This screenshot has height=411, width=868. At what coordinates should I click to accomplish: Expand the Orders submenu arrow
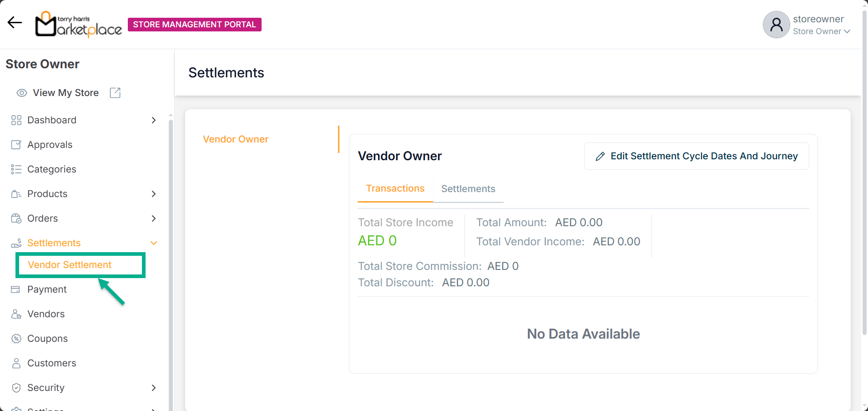pos(154,218)
